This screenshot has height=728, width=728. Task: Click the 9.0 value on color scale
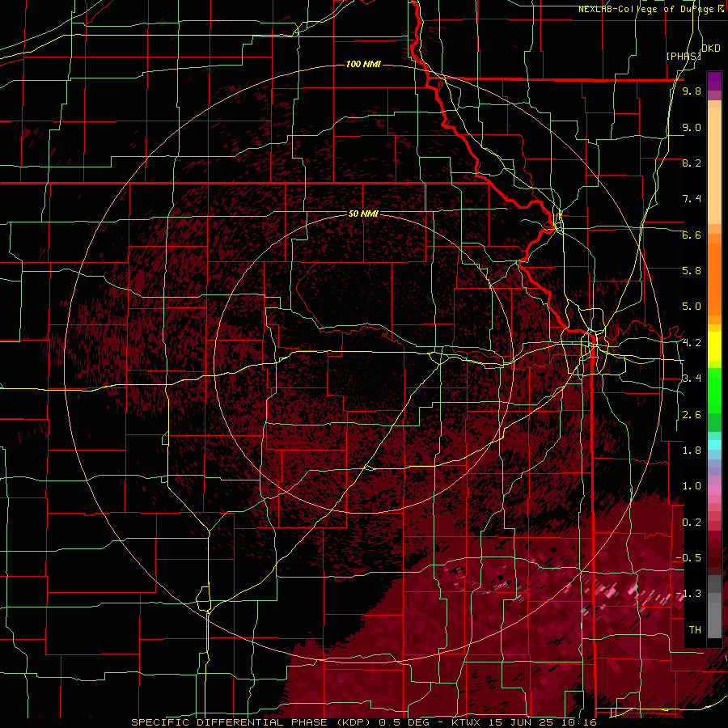(x=692, y=127)
